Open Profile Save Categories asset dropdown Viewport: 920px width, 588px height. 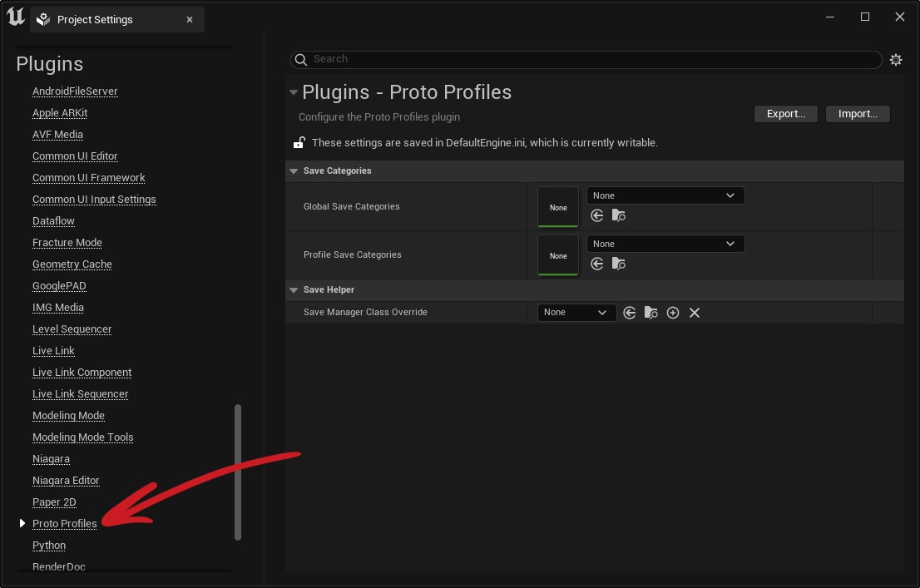[x=665, y=244]
